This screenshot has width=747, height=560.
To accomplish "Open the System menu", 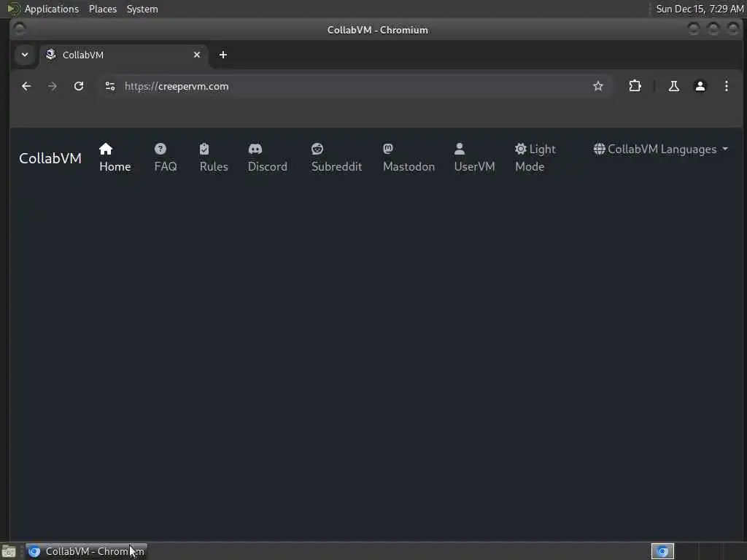I will [x=142, y=9].
